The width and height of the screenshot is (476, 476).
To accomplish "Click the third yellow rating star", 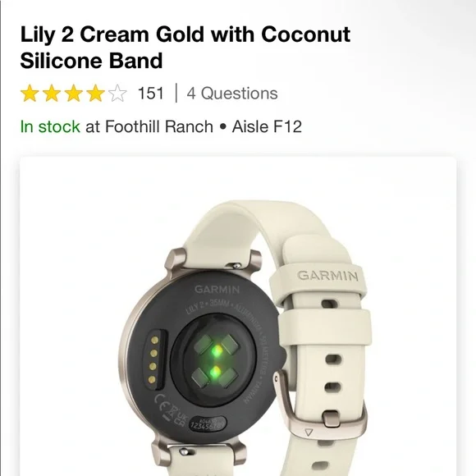I will click(74, 94).
